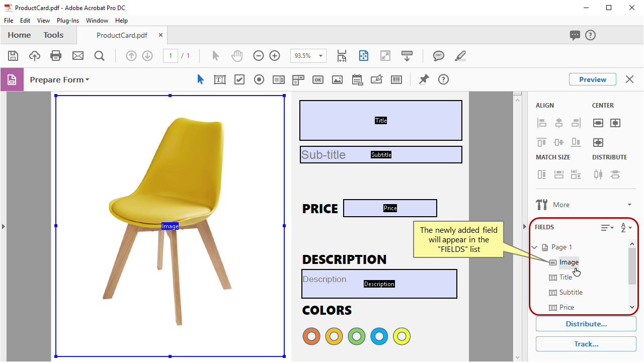Add a text field to the form
The image size is (644, 362).
pos(220,79)
